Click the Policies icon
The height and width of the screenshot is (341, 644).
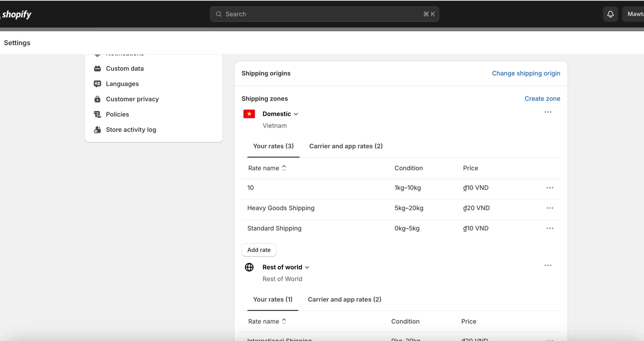point(97,114)
